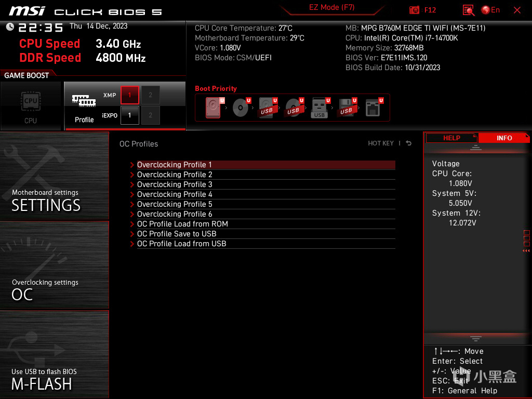Open Motherboard settings SETTINGS panel
This screenshot has height=399, width=532.
(54, 176)
